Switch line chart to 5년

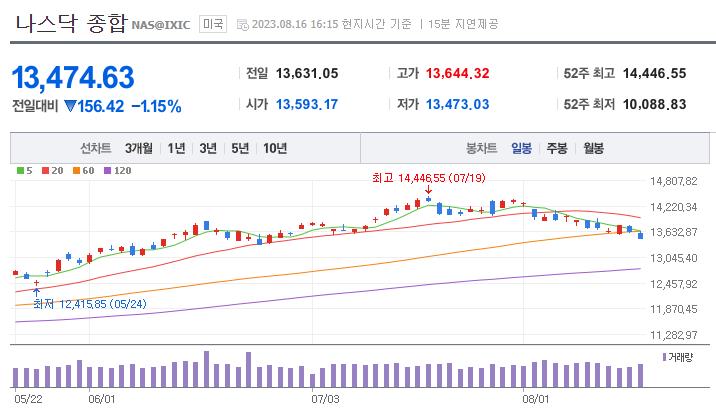click(240, 148)
